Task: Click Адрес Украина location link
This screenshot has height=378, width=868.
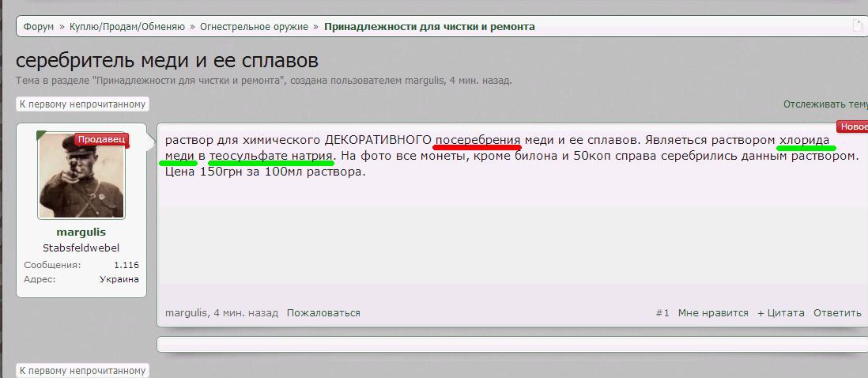Action: tap(119, 279)
